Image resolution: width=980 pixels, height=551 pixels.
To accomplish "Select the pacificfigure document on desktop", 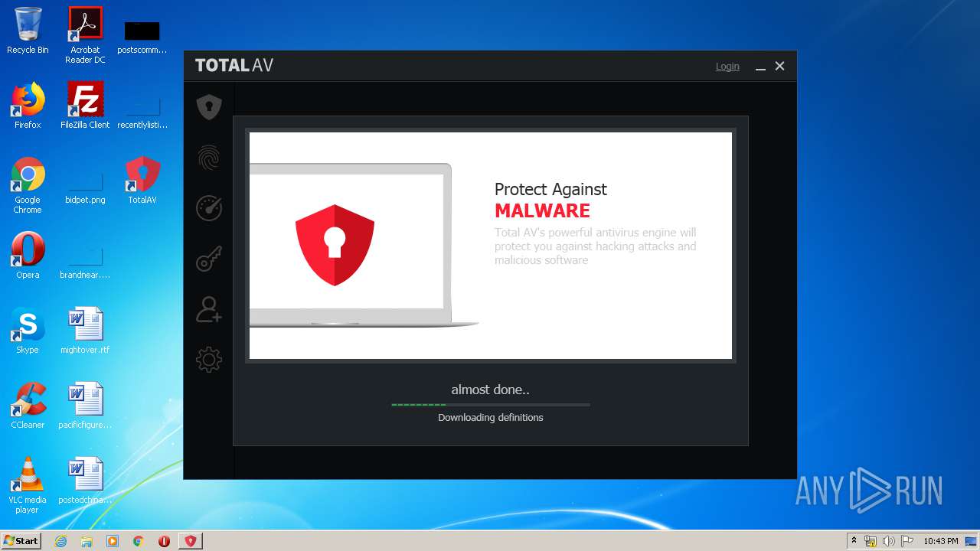I will pos(85,406).
